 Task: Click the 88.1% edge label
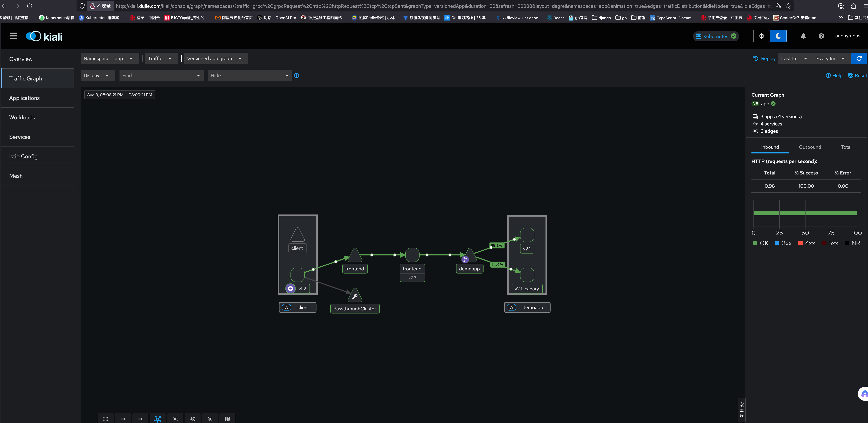click(x=496, y=245)
